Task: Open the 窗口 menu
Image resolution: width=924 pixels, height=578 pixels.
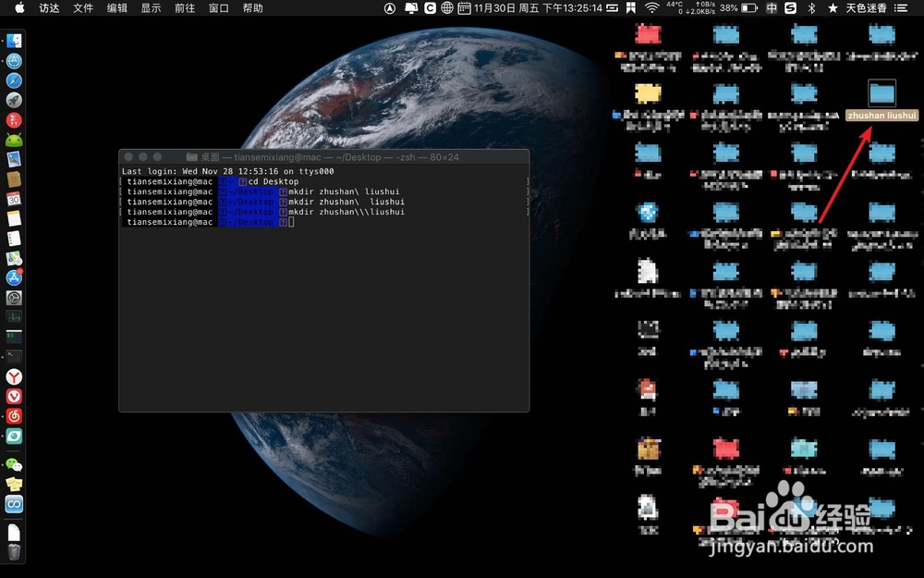Action: [x=219, y=7]
